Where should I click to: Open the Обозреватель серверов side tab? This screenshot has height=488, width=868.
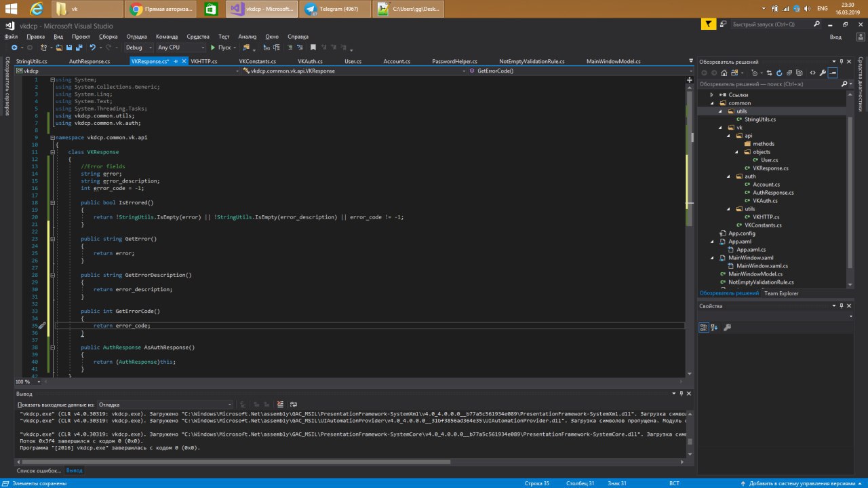pyautogui.click(x=6, y=86)
